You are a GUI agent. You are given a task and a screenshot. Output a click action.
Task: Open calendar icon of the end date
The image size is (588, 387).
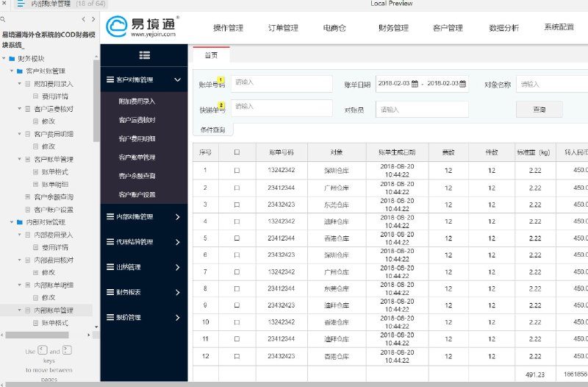(463, 84)
